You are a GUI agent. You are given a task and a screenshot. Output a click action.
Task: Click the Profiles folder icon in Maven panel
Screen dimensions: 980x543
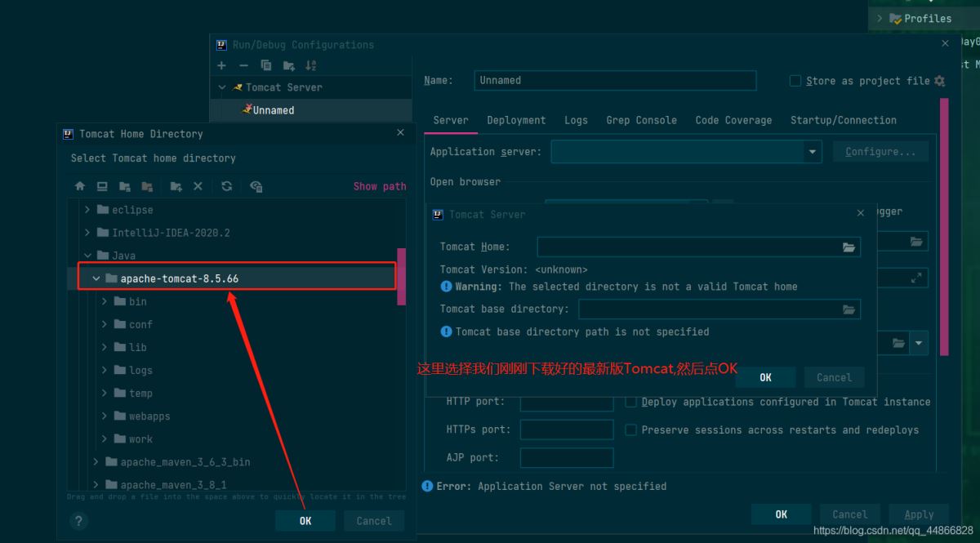click(896, 18)
